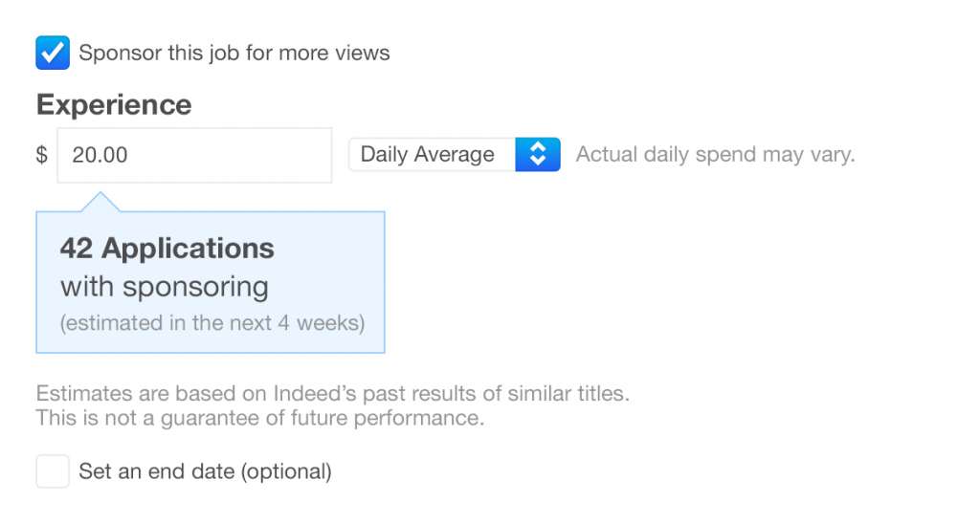Click the blue up-down arrows selector
This screenshot has width=980, height=524.
click(x=538, y=155)
